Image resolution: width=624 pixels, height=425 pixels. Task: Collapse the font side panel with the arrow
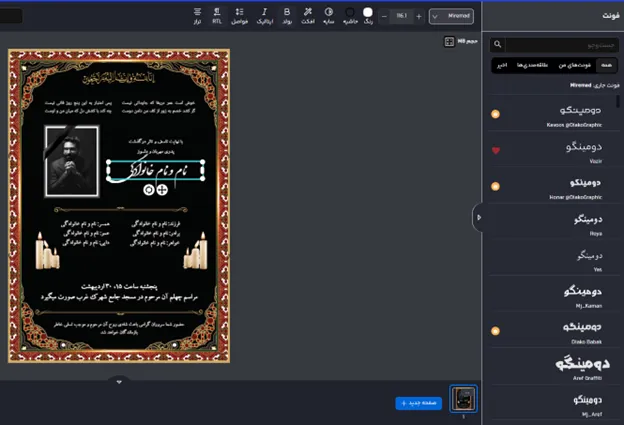(x=479, y=217)
